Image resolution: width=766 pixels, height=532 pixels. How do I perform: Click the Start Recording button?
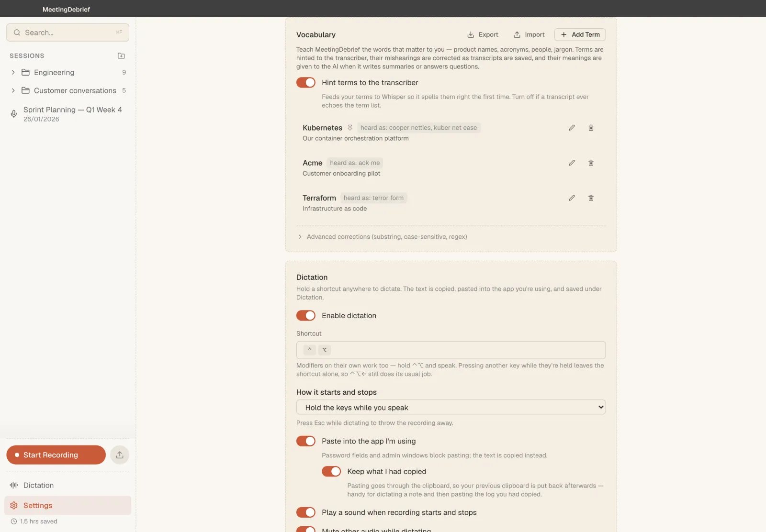56,455
